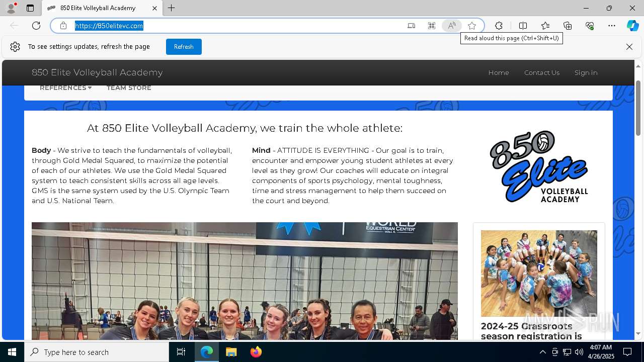Open Task View on the taskbar
The image size is (644, 362).
[181, 352]
